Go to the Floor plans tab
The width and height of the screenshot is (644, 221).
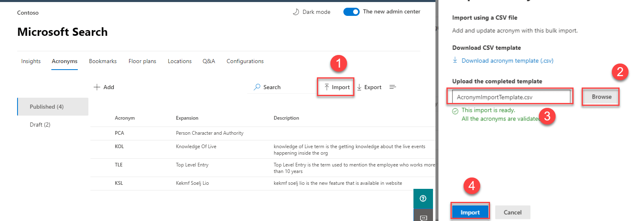(x=142, y=61)
